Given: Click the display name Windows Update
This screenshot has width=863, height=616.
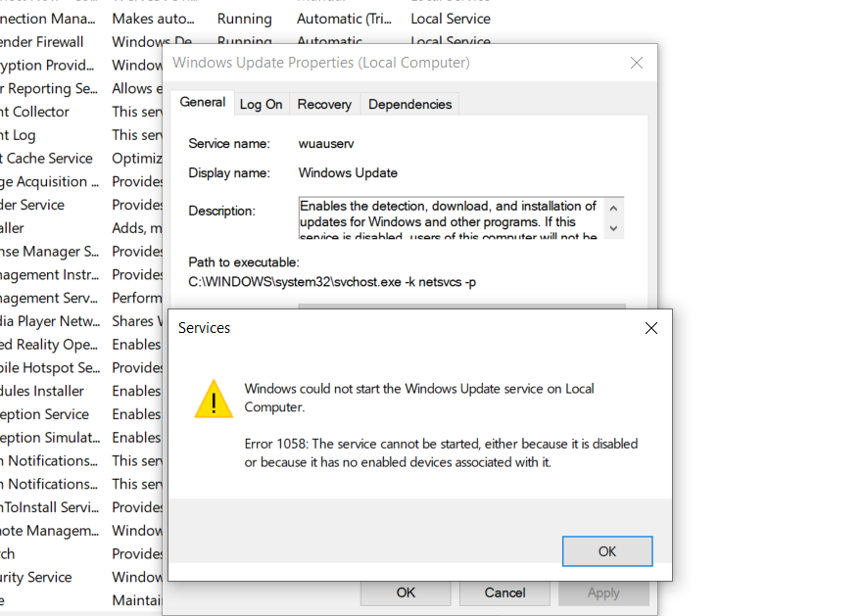Looking at the screenshot, I should pyautogui.click(x=348, y=173).
